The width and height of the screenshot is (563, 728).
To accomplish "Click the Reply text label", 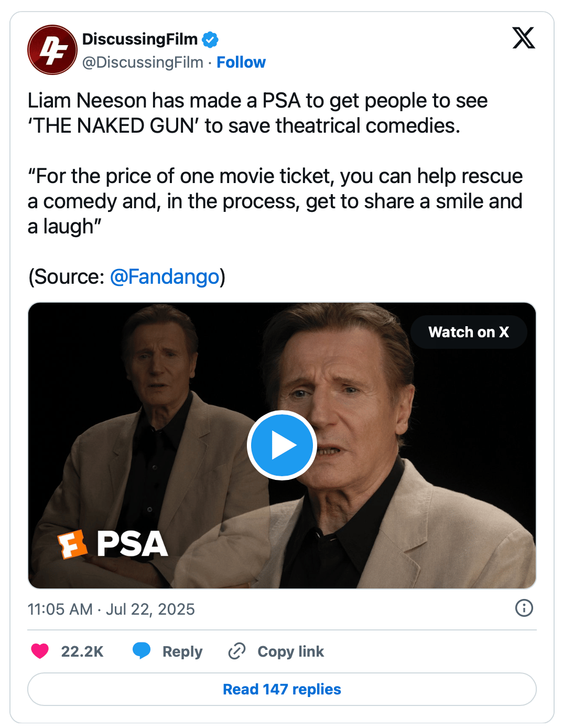I will click(182, 651).
